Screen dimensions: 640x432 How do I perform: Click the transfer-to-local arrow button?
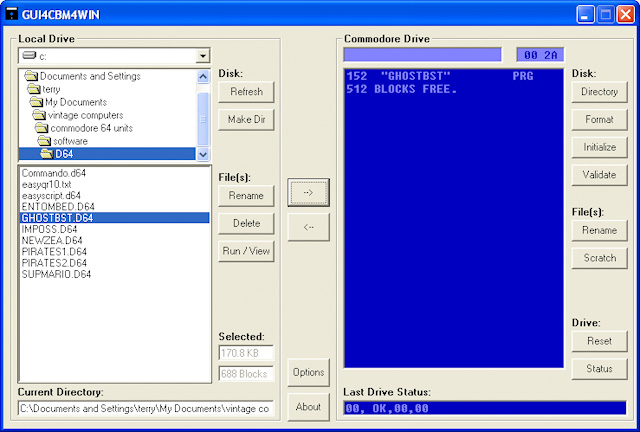tap(309, 227)
